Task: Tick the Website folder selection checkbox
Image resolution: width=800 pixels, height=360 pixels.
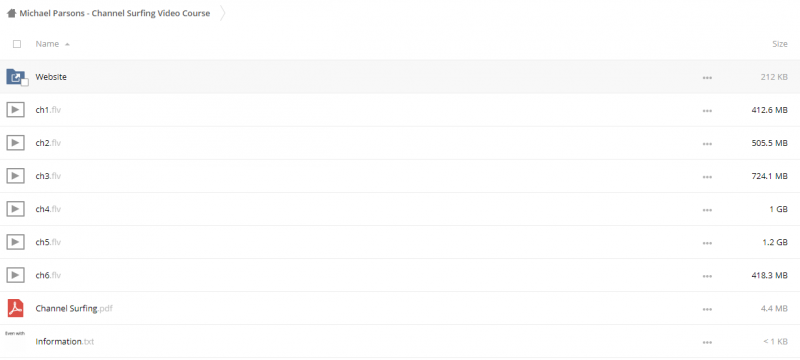Action: (24, 83)
